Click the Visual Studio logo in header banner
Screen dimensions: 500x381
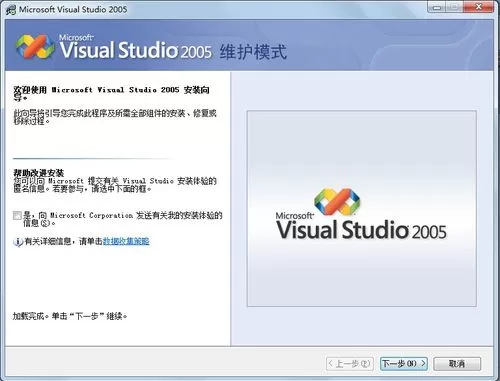(x=35, y=46)
